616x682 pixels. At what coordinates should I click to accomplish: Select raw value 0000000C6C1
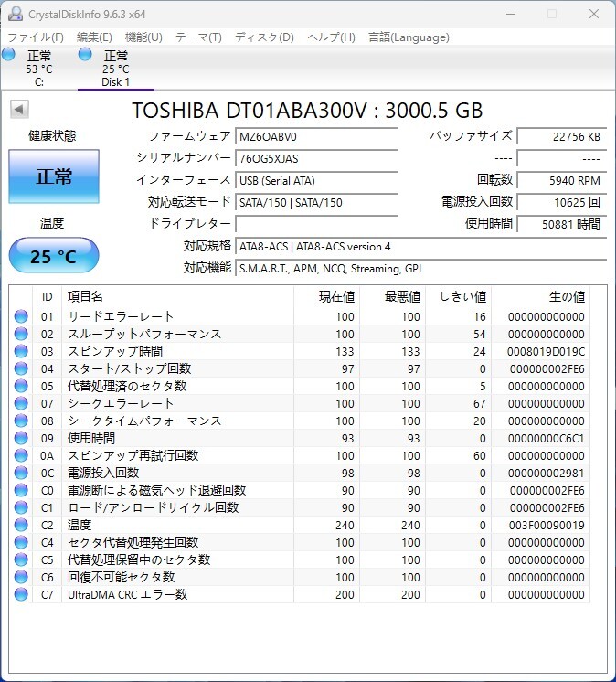pyautogui.click(x=546, y=439)
